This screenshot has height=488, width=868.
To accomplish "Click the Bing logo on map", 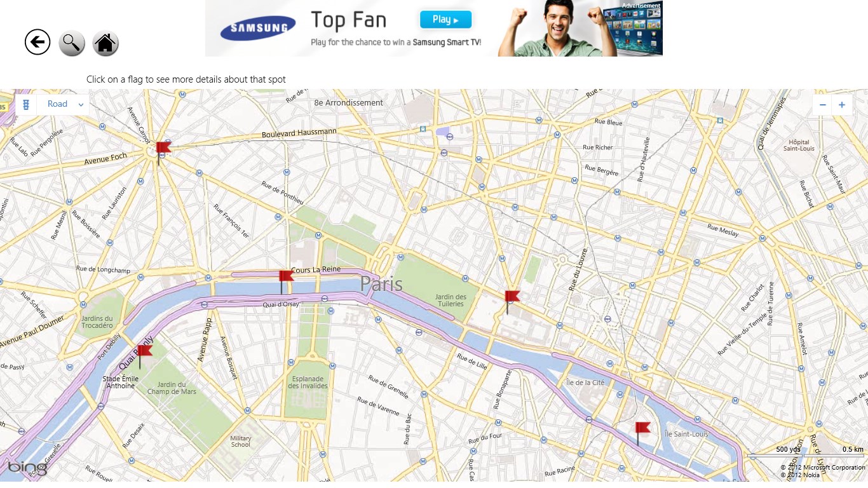I will [27, 468].
